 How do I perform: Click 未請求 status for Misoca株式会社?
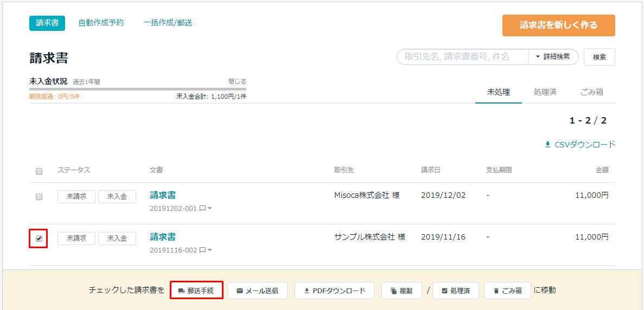click(76, 197)
